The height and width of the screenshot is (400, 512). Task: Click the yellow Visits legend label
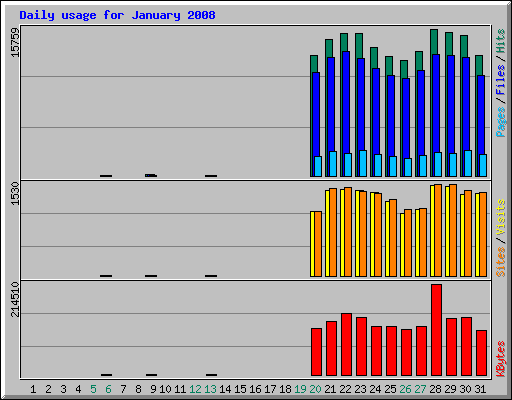click(500, 218)
